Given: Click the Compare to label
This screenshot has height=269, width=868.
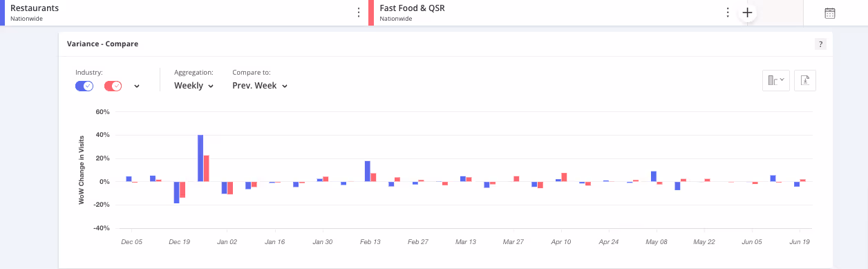Looking at the screenshot, I should point(252,72).
